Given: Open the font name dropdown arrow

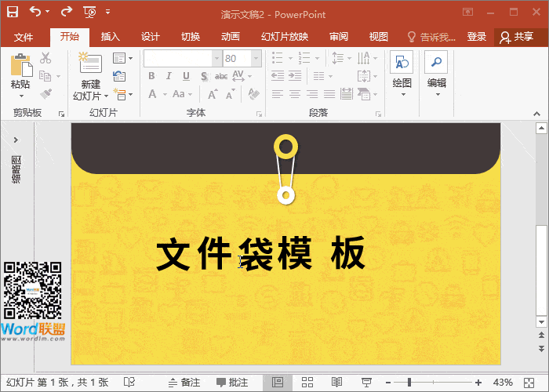Looking at the screenshot, I should 216,59.
